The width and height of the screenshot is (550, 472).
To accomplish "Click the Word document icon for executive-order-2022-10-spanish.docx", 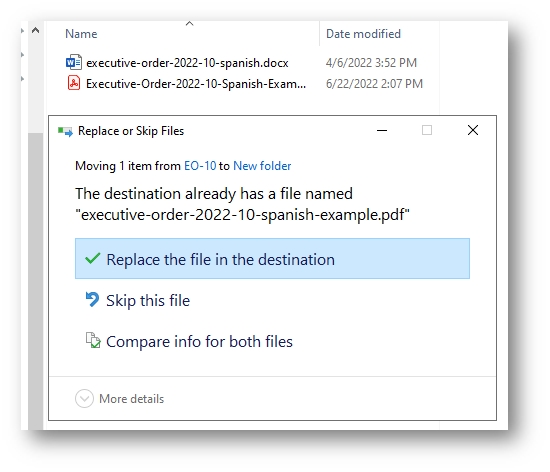I will coord(74,62).
